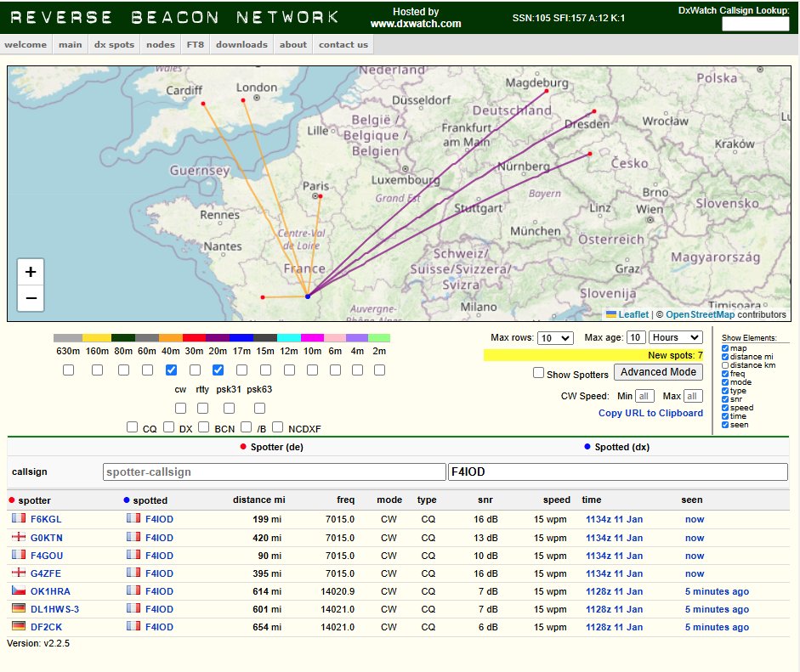800x672 pixels.
Task: Click the spotter marker near Cardiff
Action: [x=203, y=104]
